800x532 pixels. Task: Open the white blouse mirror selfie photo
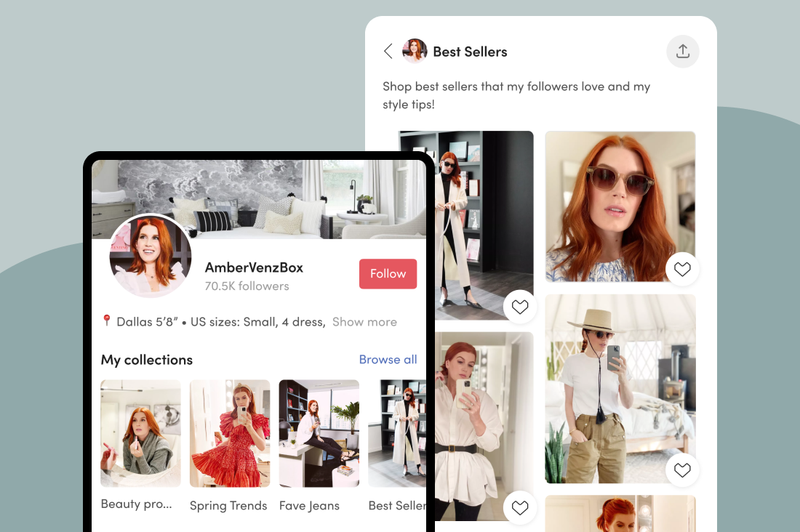tap(484, 427)
